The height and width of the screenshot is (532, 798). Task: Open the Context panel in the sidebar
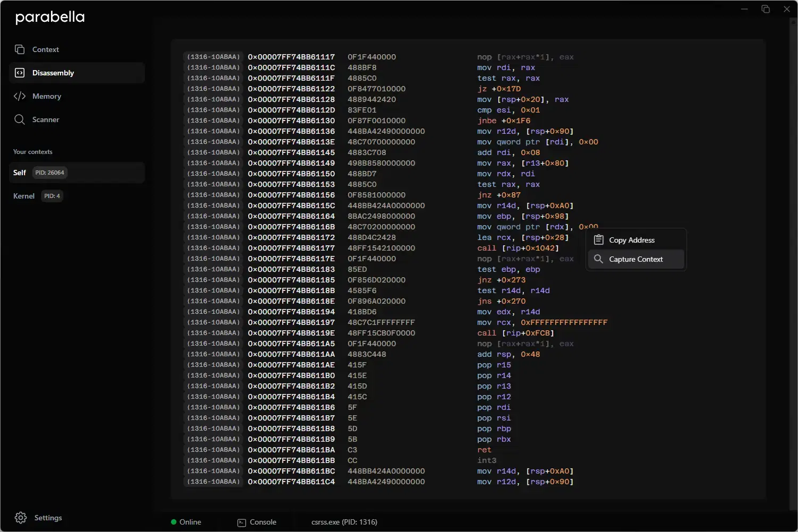(47, 49)
